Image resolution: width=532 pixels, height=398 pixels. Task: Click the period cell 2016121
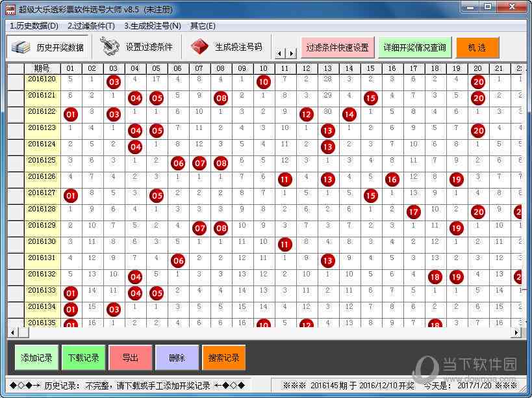point(42,98)
